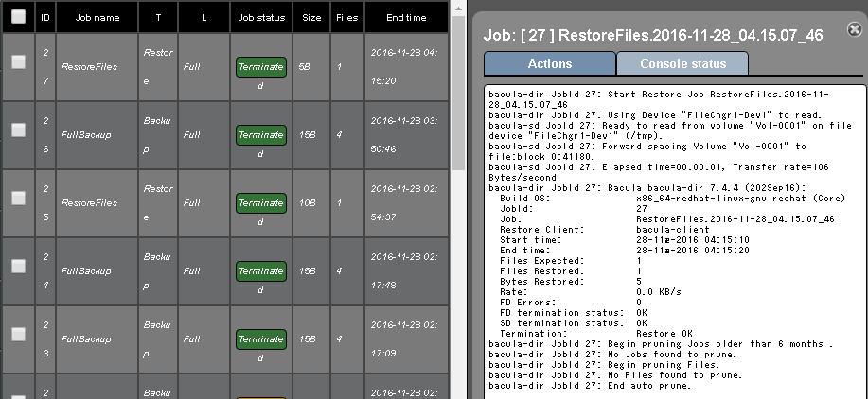Click end time 2016-11-28 02:17:09
Viewport: 868px width, 399px height.
point(404,338)
